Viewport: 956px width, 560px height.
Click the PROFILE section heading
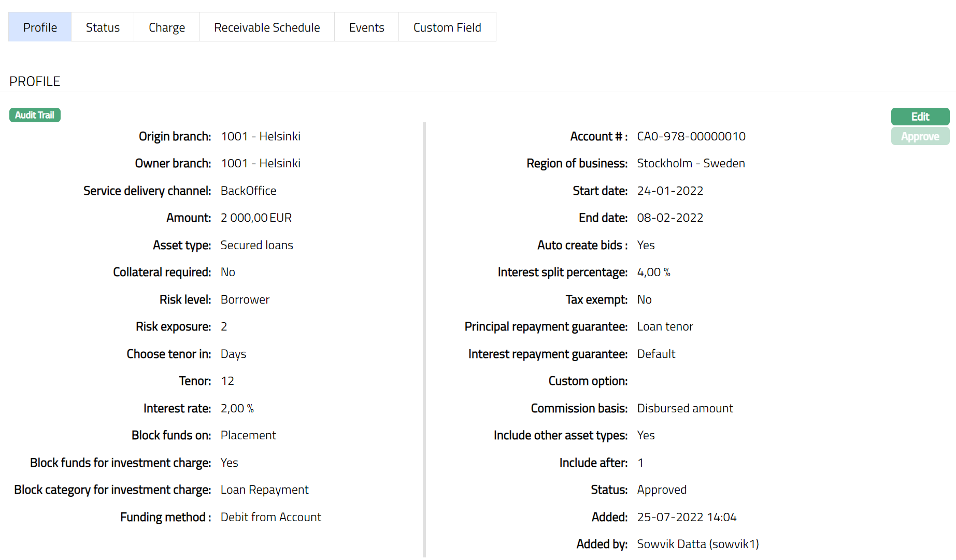point(35,81)
